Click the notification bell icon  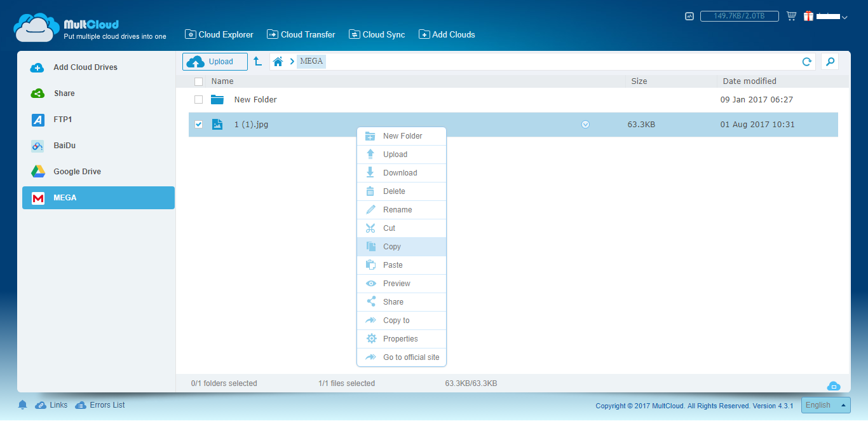pyautogui.click(x=23, y=405)
